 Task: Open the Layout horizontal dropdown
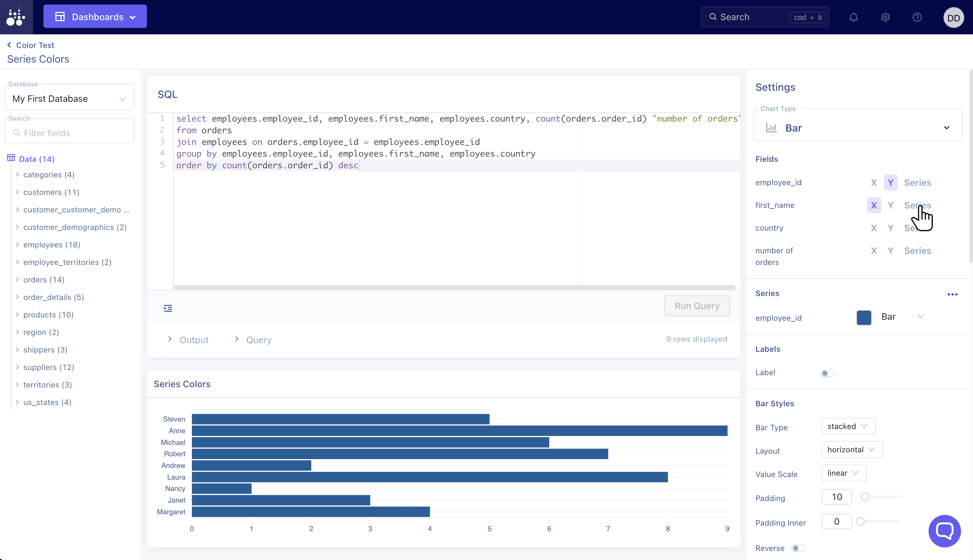pyautogui.click(x=851, y=450)
